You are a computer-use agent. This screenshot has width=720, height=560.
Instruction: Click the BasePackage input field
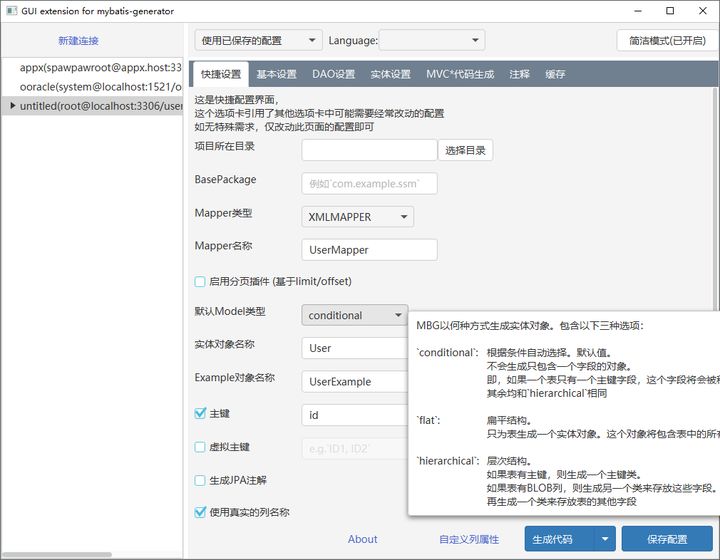[x=369, y=184]
